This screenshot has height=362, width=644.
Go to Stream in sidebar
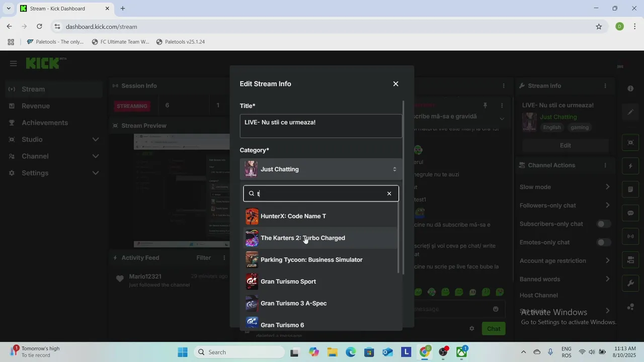(x=54, y=89)
